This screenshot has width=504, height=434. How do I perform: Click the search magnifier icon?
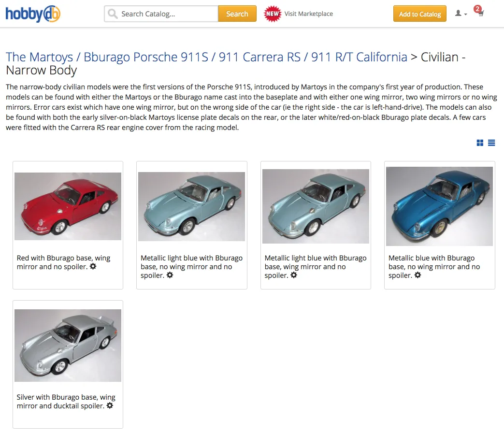coord(113,14)
